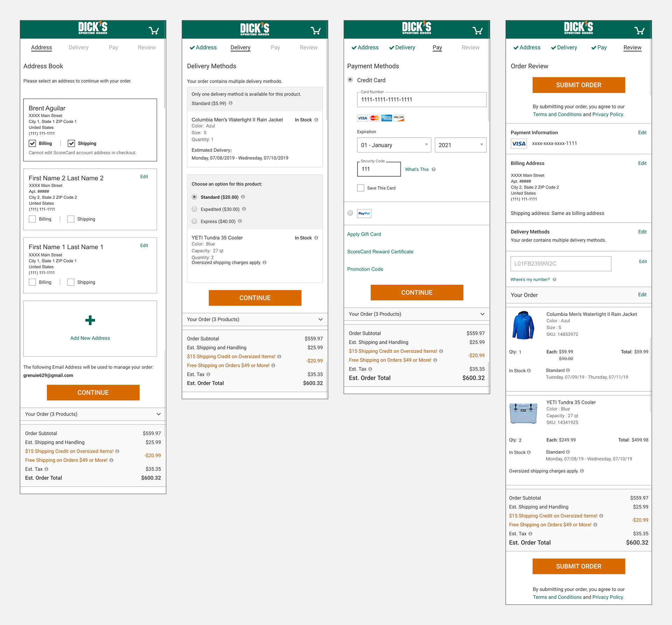Screen dimensions: 672x625
Task: Click the YETI Tundra cooler product thumbnail
Action: pos(523,413)
